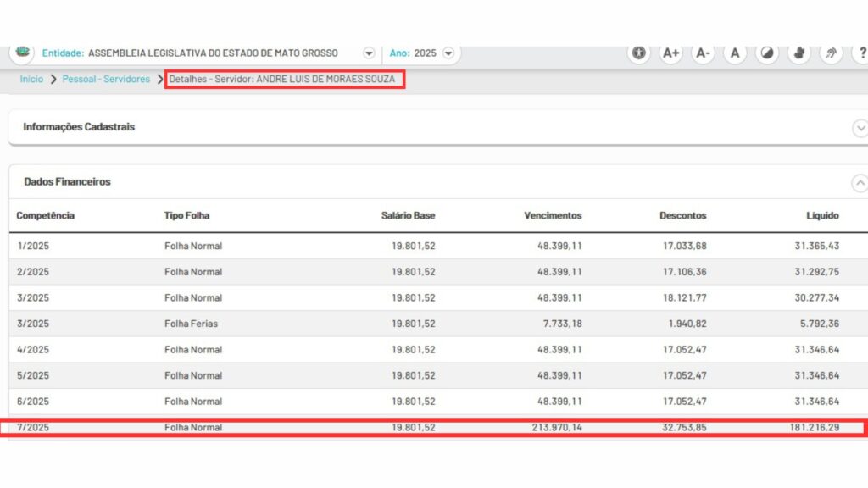Click the entity logo icon
This screenshot has height=488, width=868.
coord(23,52)
